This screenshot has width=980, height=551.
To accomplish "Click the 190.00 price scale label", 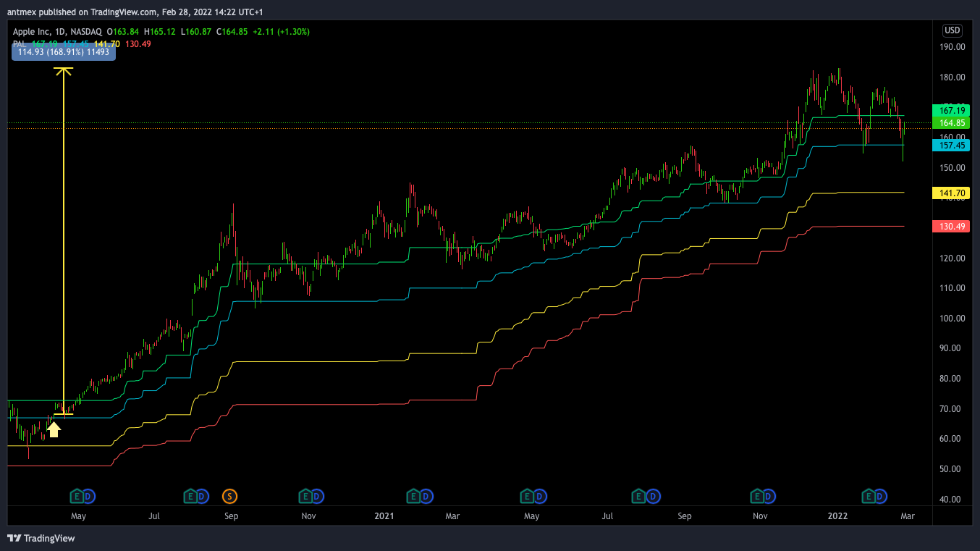I will click(x=952, y=46).
